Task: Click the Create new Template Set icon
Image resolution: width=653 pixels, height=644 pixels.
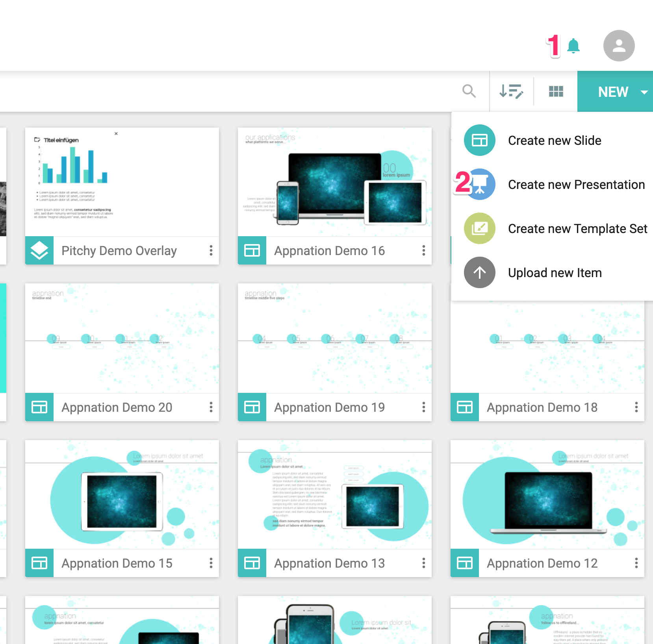Action: (480, 228)
